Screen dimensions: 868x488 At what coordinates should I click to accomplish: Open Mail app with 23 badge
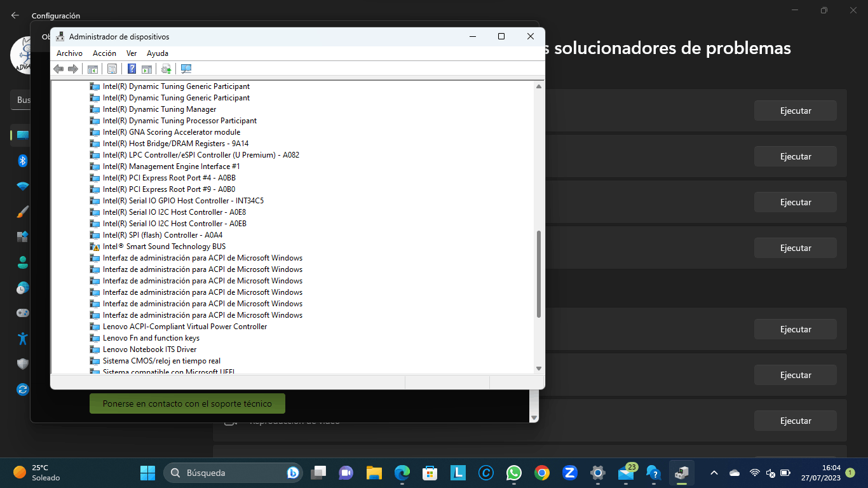coord(626,473)
